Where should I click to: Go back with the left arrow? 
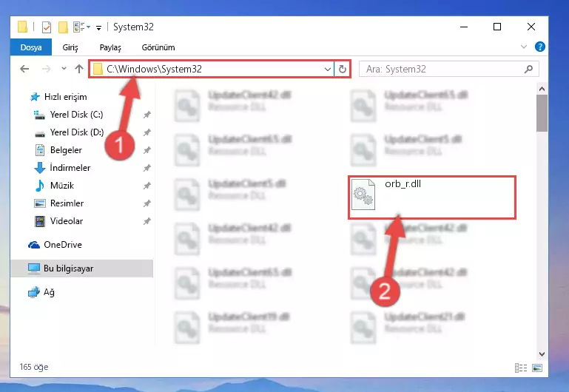pos(24,69)
